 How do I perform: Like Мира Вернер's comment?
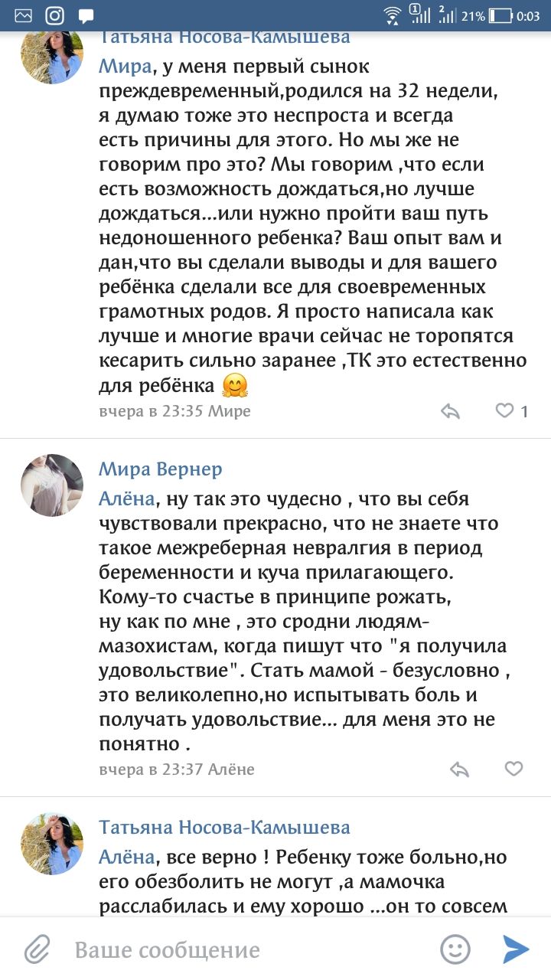tap(514, 769)
